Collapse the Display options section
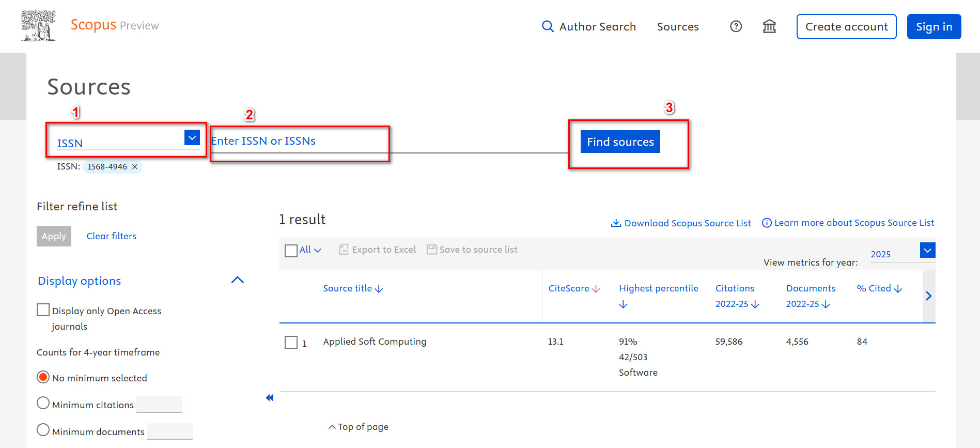The width and height of the screenshot is (980, 448). click(238, 280)
